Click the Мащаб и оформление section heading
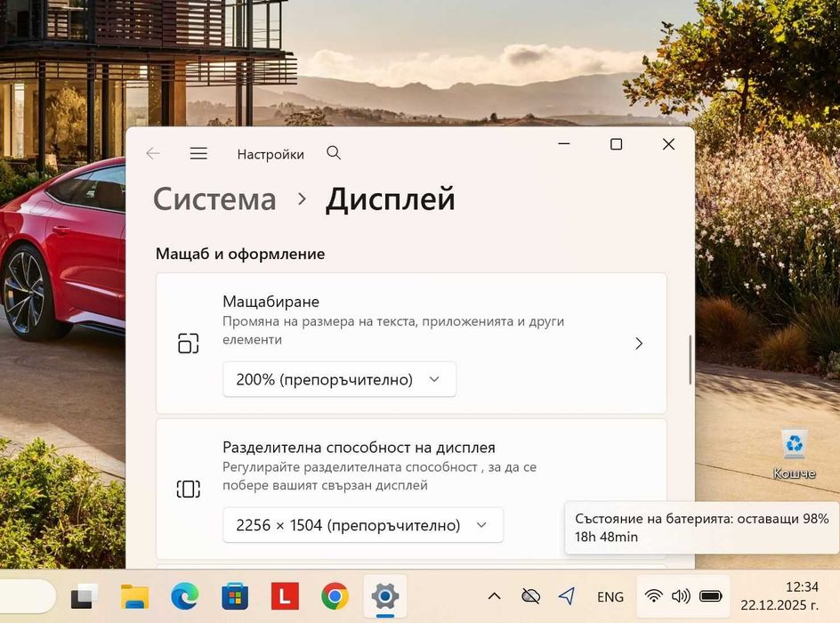 tap(240, 254)
